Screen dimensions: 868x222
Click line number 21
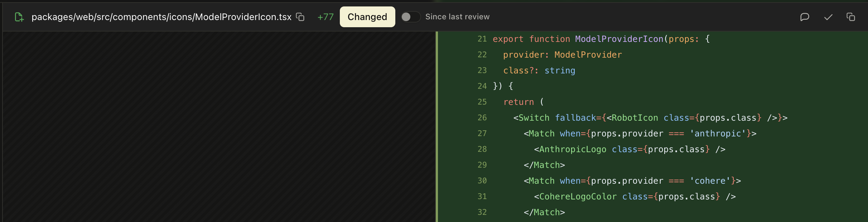coord(482,39)
